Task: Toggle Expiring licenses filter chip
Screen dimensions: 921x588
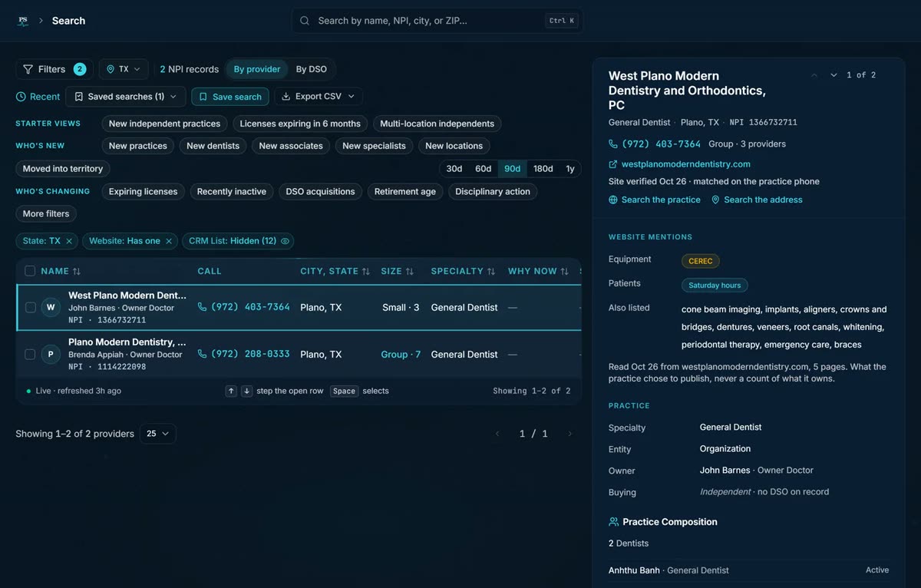Action: coord(144,192)
